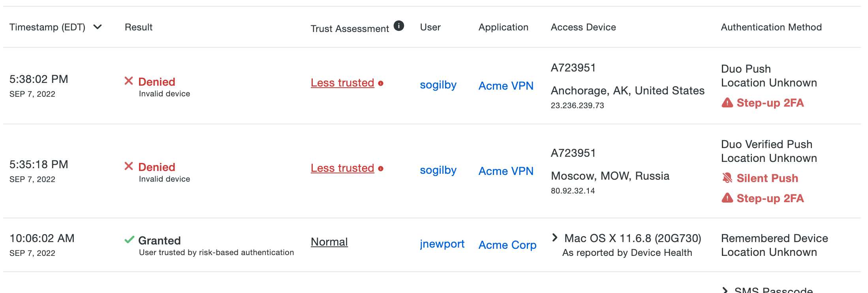Click the Authentication Method column header
Image resolution: width=868 pixels, height=293 pixels.
point(771,27)
